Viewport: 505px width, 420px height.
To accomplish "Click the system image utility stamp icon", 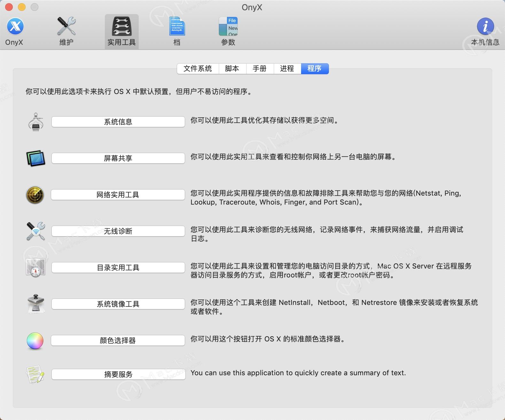I will pos(36,304).
